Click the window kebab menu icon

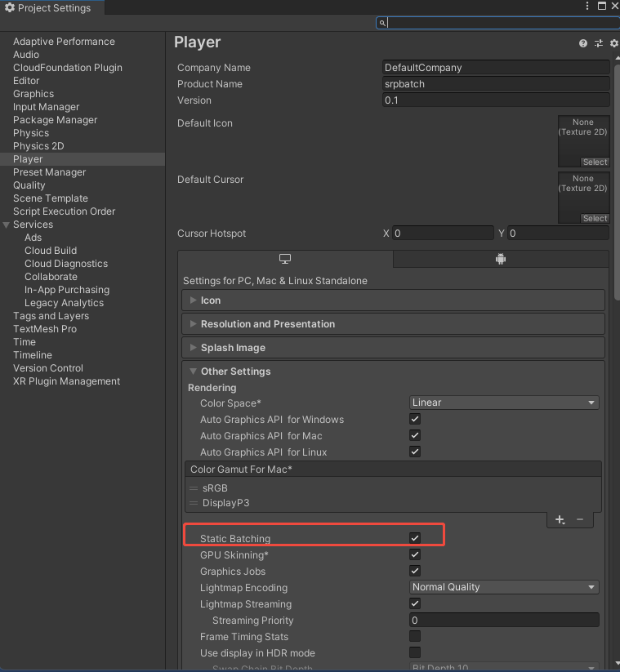point(587,6)
